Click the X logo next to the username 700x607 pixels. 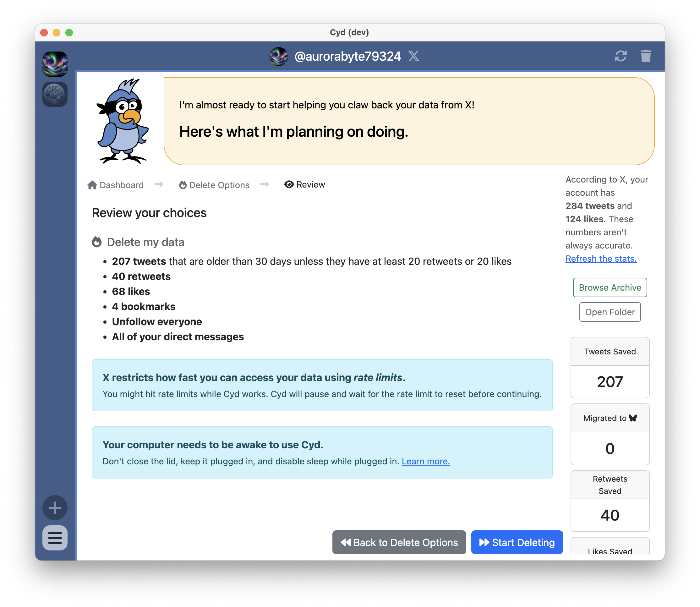coord(414,56)
